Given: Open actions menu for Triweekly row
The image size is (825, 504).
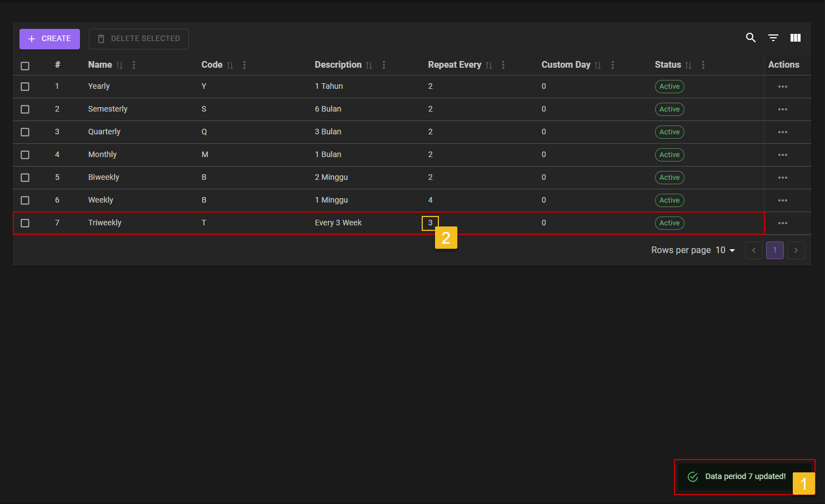Looking at the screenshot, I should point(782,223).
